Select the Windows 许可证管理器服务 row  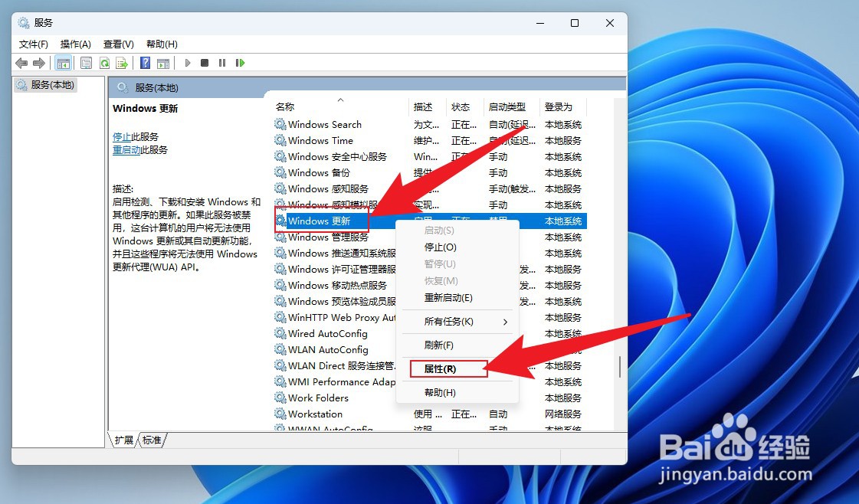tap(430, 269)
